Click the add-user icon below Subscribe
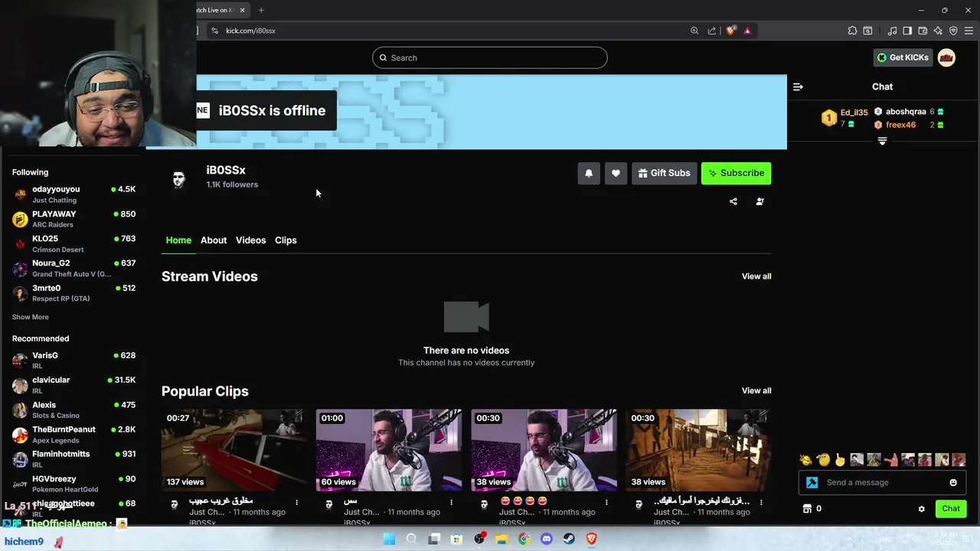 759,201
